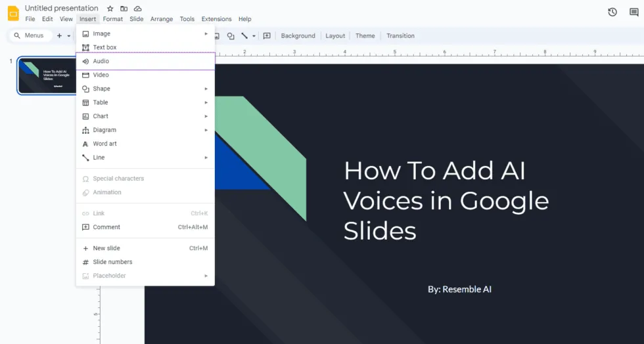Screen dimensions: 644x344
Task: Select the shape tool in toolbar
Action: [231, 35]
